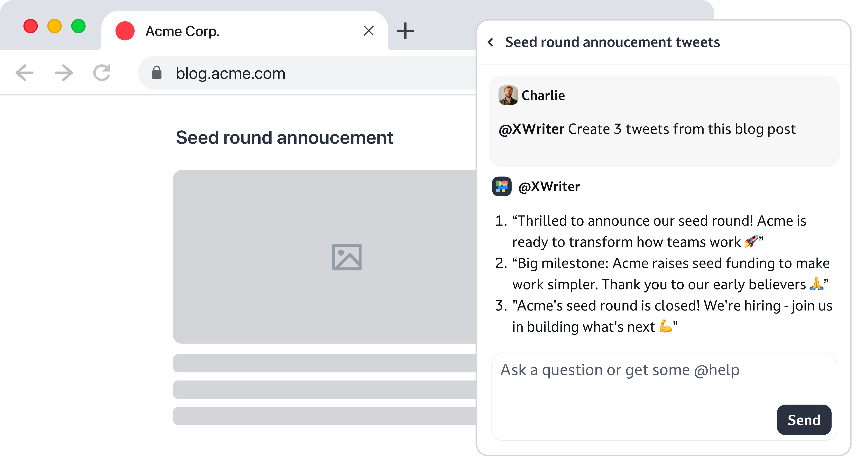Click the @XWriter mention in Charlie's message
The image size is (868, 456).
click(x=531, y=129)
